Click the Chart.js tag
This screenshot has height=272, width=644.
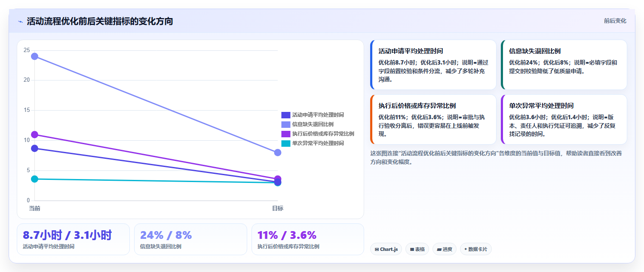(386, 249)
